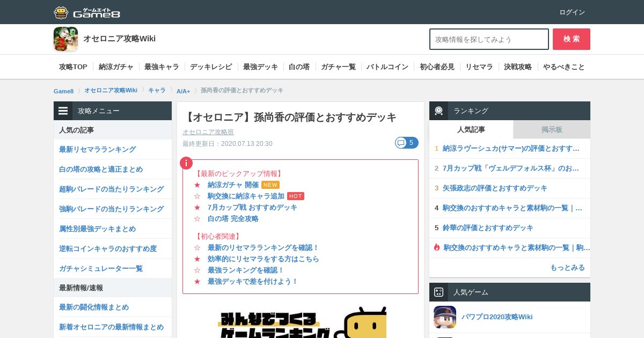Open 白の塔 完全攻略 link
The height and width of the screenshot is (338, 644).
click(x=233, y=218)
